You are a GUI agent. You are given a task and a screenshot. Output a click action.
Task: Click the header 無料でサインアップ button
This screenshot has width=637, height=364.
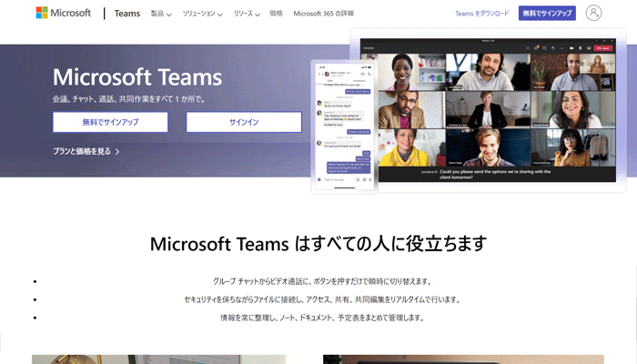(x=547, y=13)
